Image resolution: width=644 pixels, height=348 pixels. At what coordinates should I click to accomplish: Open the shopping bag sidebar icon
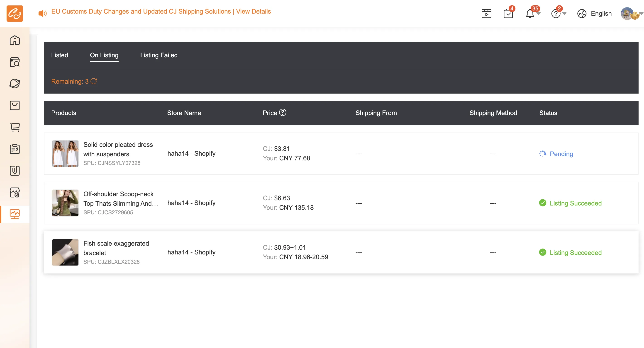pos(15,105)
